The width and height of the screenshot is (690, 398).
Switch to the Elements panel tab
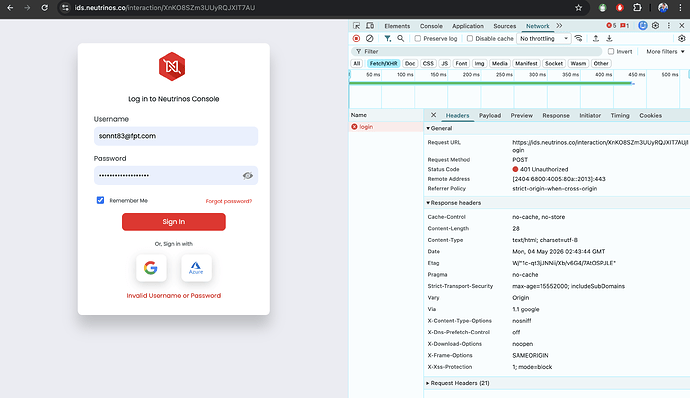397,26
